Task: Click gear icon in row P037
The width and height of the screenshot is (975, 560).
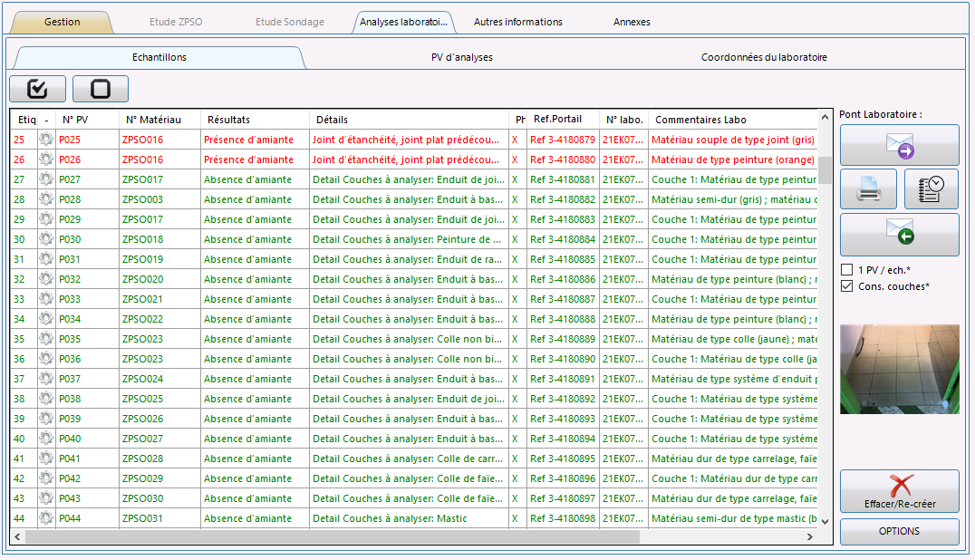Action: 46,379
